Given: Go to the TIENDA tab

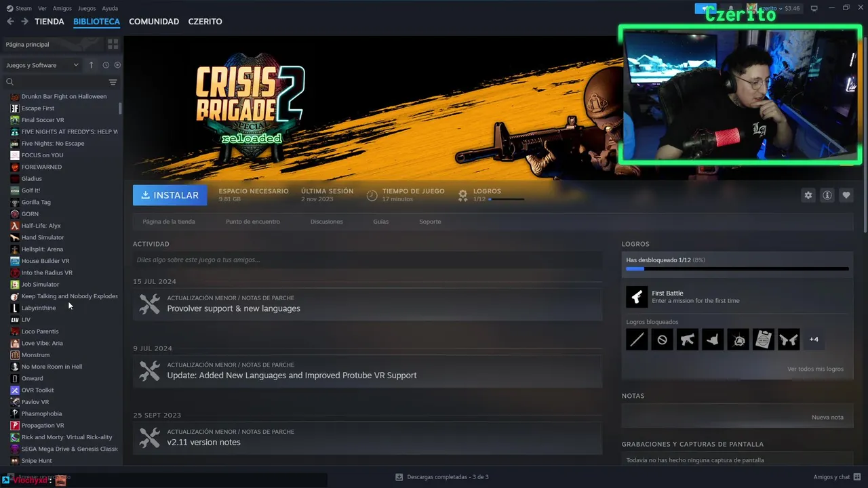Looking at the screenshot, I should click(x=50, y=22).
